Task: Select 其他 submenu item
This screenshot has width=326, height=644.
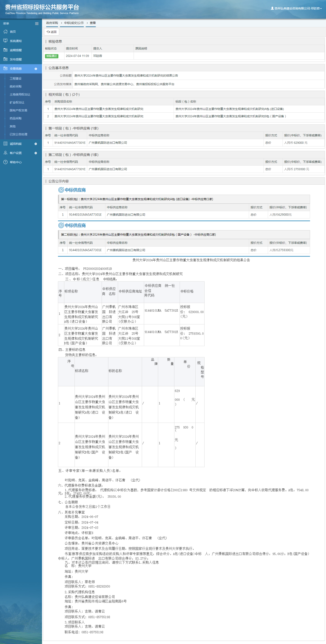Action: tap(12, 126)
